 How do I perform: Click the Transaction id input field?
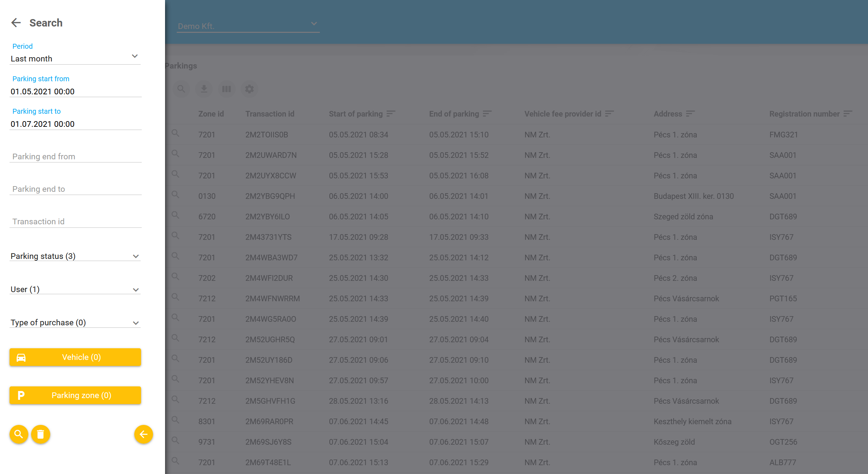coord(75,221)
